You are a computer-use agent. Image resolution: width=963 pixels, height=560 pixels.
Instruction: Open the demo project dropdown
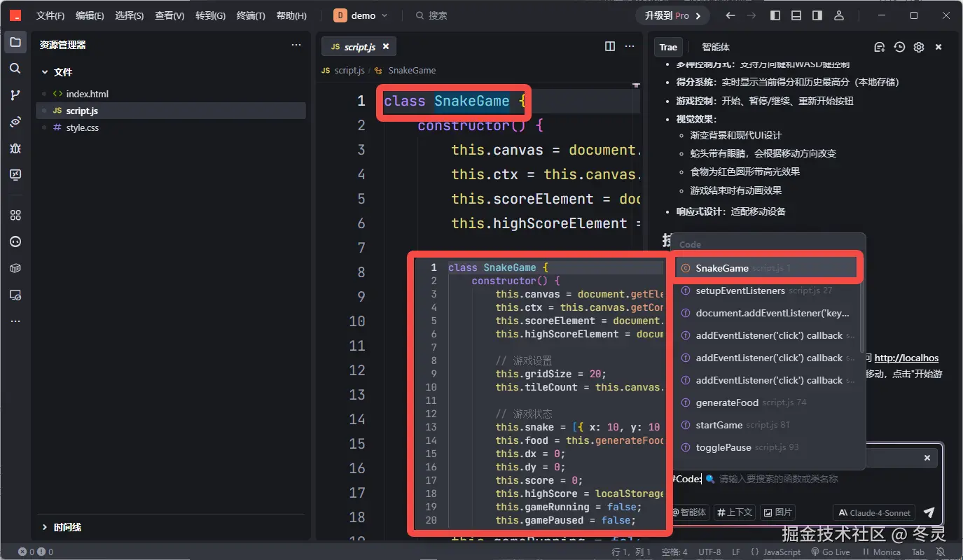tap(359, 15)
